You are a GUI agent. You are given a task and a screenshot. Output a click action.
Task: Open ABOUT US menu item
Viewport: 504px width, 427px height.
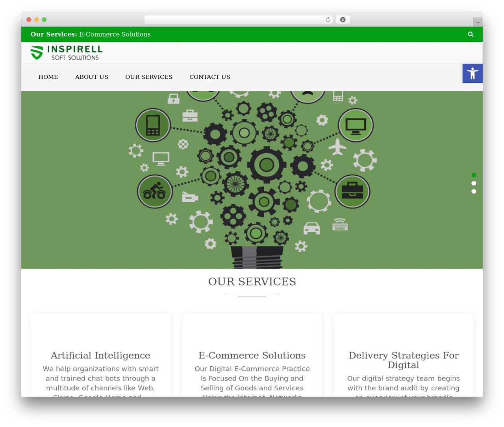pyautogui.click(x=92, y=77)
